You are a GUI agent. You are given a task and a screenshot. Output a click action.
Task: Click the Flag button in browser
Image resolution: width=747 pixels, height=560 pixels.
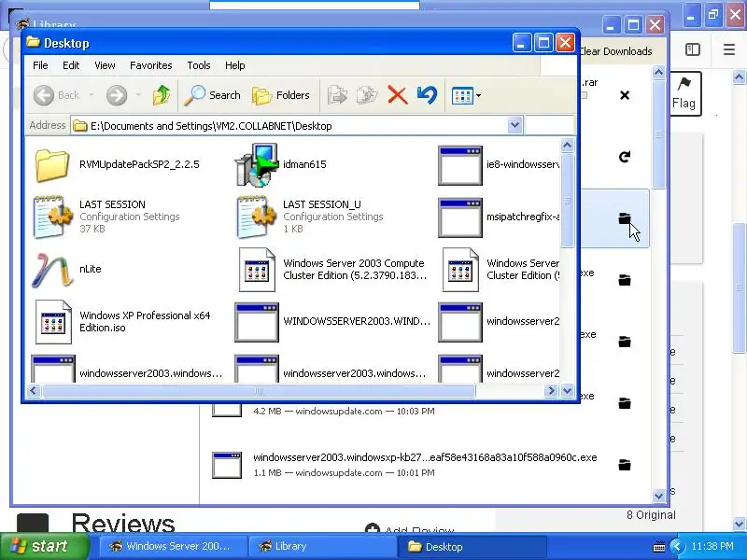685,93
